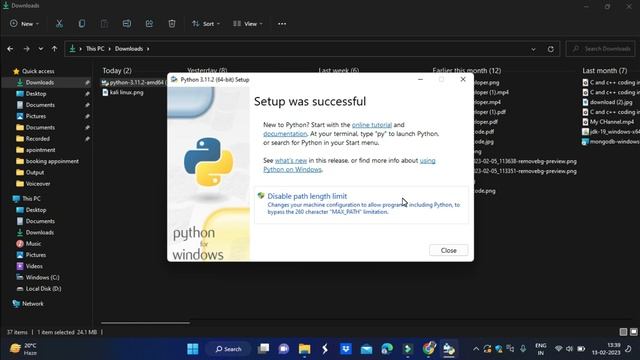The height and width of the screenshot is (360, 640).
Task: Open File Explorer from taskbar
Action: click(304, 349)
